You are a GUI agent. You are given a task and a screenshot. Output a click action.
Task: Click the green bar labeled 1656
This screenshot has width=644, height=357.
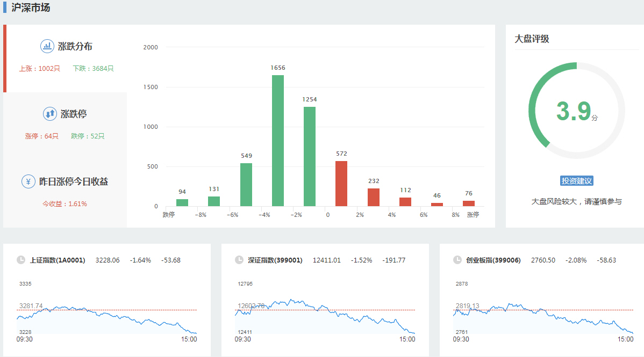pos(278,141)
